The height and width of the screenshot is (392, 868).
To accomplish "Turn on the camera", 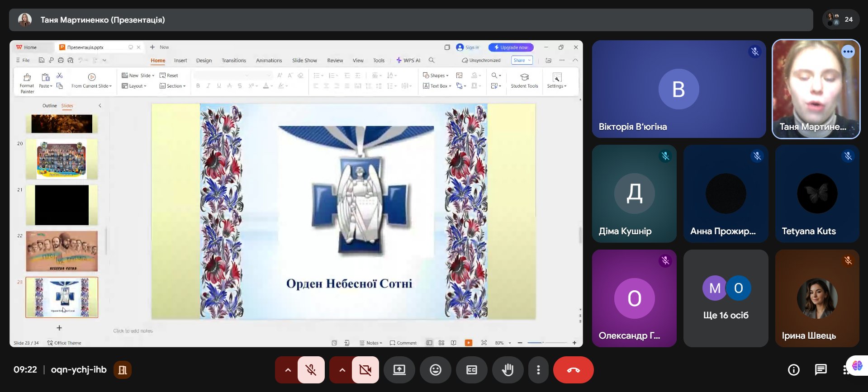I will tap(365, 370).
